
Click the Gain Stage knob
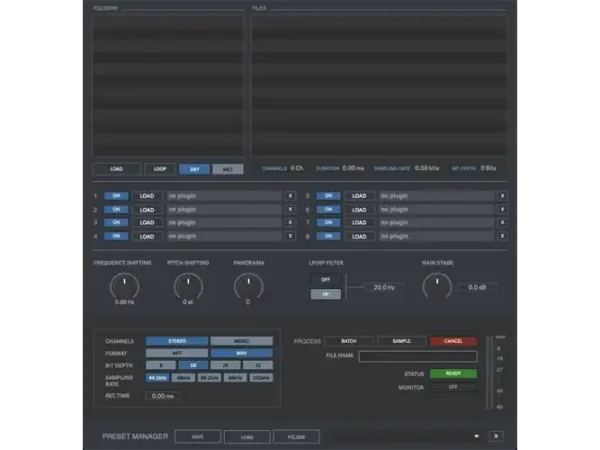437,286
